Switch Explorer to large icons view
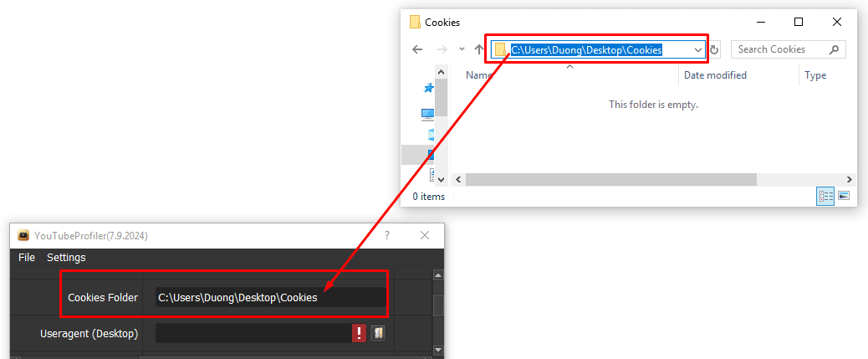868x359 pixels. click(x=843, y=196)
